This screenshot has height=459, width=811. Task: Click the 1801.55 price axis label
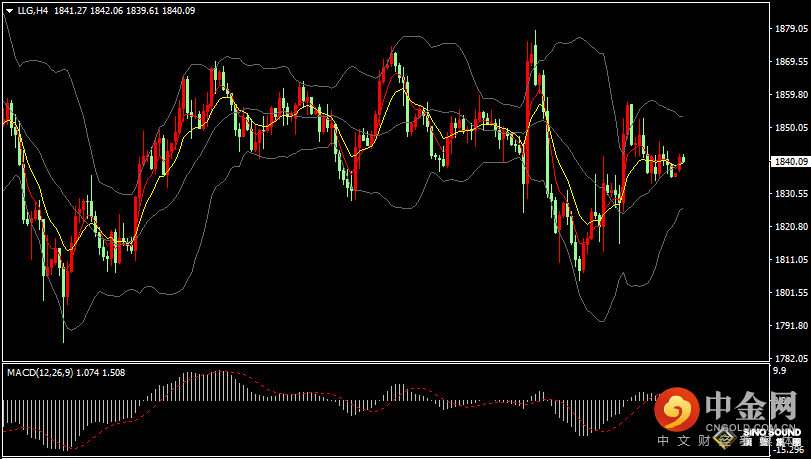tap(791, 292)
